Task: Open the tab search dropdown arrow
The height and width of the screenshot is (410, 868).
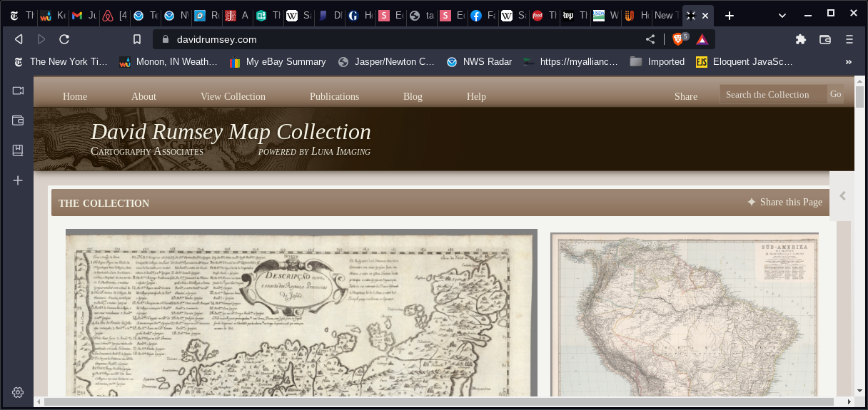Action: pos(783,15)
